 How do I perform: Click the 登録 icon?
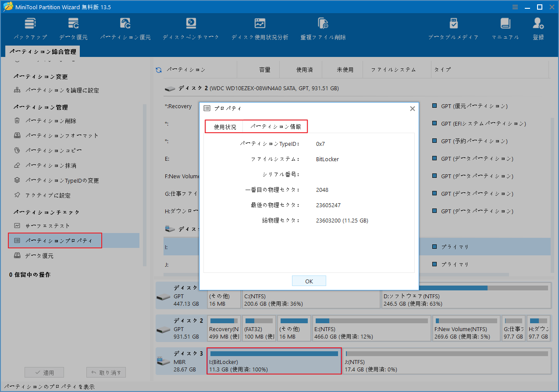[538, 27]
